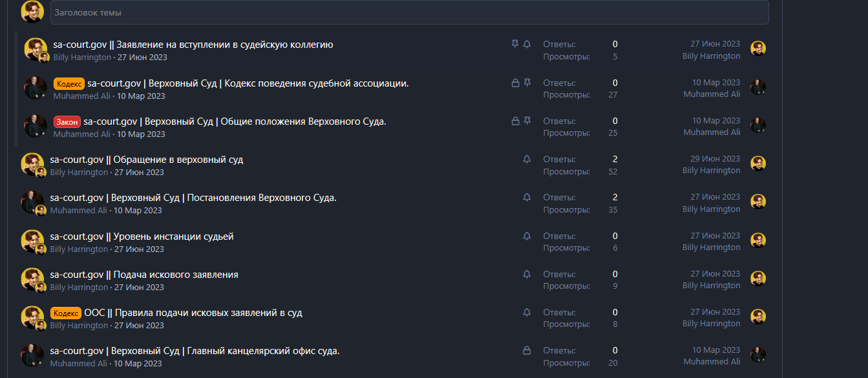Select the red 'Закон' prefix tag
Image resolution: width=868 pixels, height=378 pixels.
(67, 121)
